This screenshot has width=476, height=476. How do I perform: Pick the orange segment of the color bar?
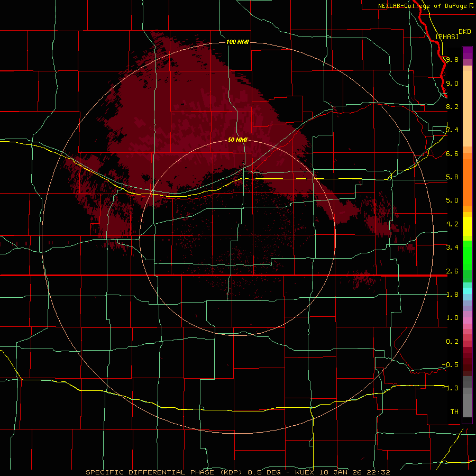pos(467,183)
